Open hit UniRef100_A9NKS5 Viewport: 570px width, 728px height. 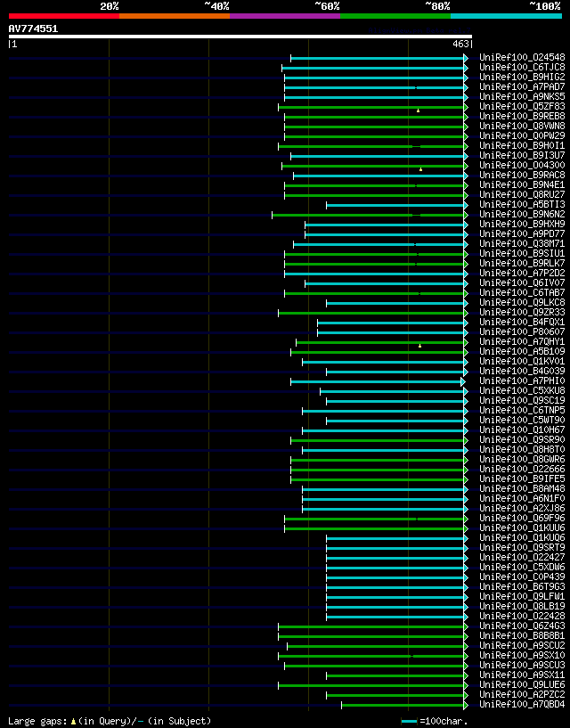[522, 96]
